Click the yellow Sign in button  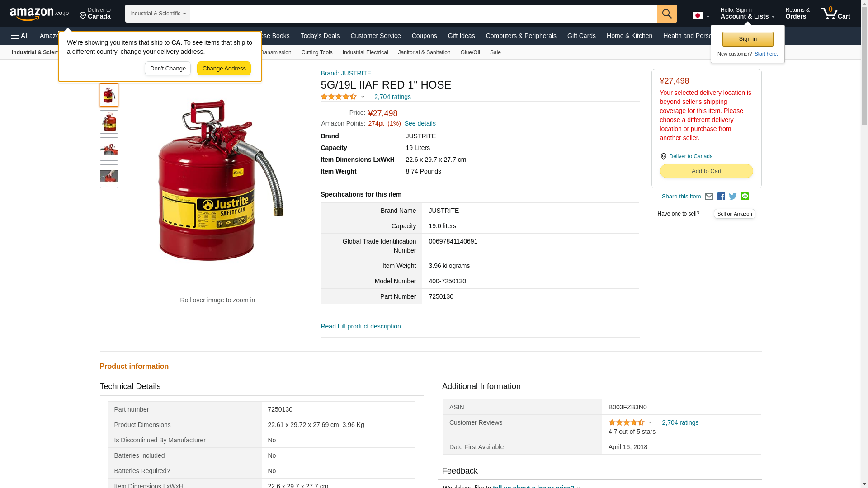[x=747, y=39]
